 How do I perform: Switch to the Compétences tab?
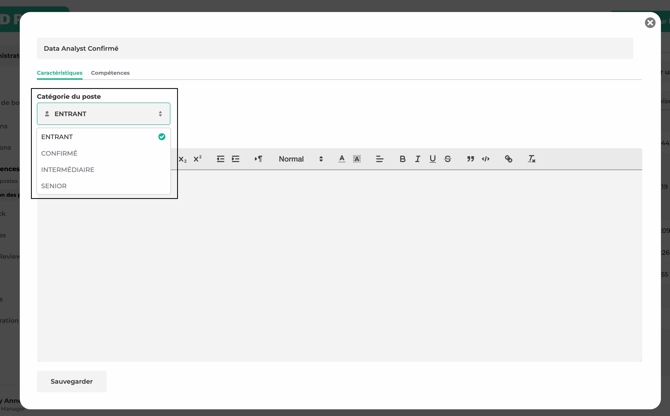(110, 73)
